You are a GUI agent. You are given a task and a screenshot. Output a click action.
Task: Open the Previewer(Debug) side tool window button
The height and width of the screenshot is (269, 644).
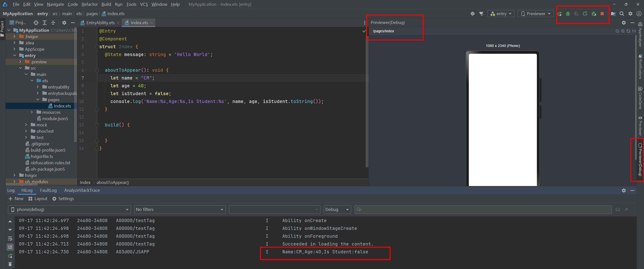640,159
